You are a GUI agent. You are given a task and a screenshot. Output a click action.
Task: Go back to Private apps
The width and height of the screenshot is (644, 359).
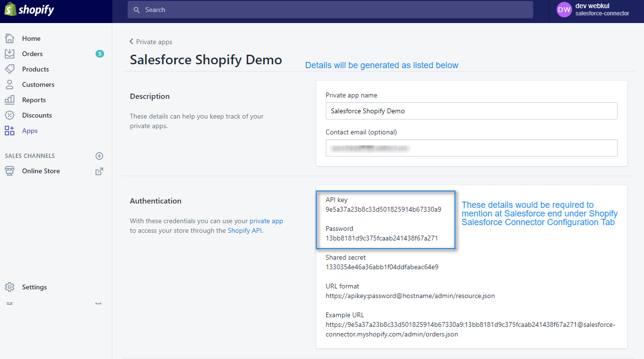[151, 42]
